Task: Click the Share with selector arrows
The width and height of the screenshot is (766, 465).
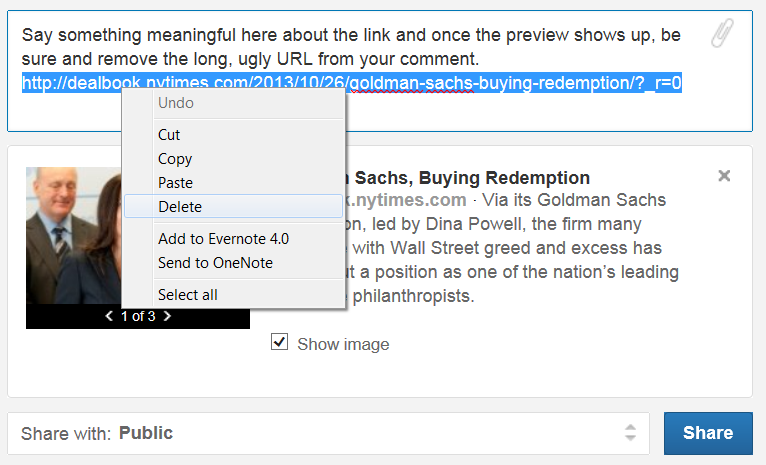Action: [630, 433]
